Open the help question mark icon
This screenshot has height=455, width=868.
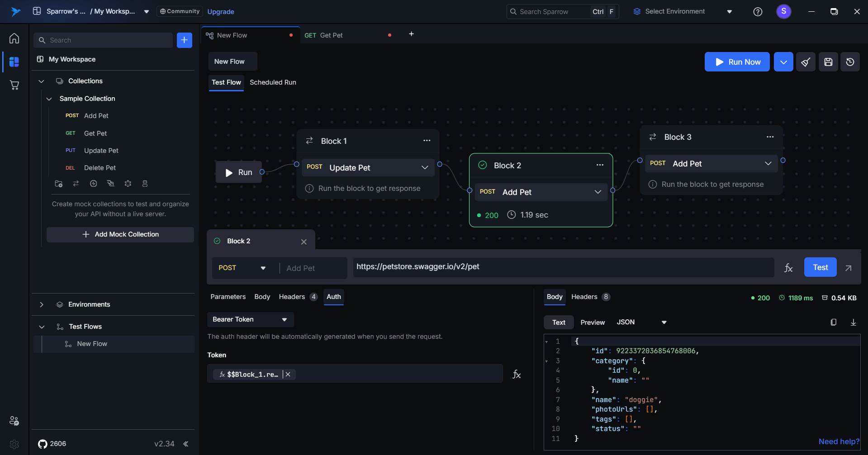(x=758, y=12)
